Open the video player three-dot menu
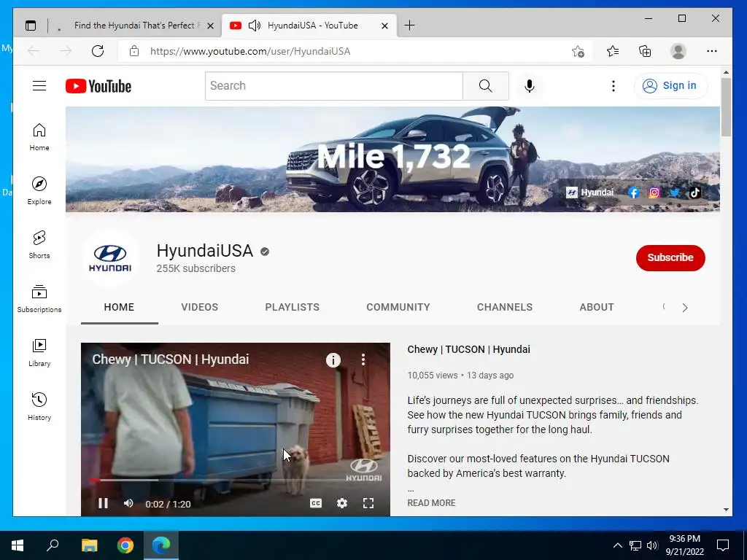Image resolution: width=747 pixels, height=560 pixels. (363, 359)
